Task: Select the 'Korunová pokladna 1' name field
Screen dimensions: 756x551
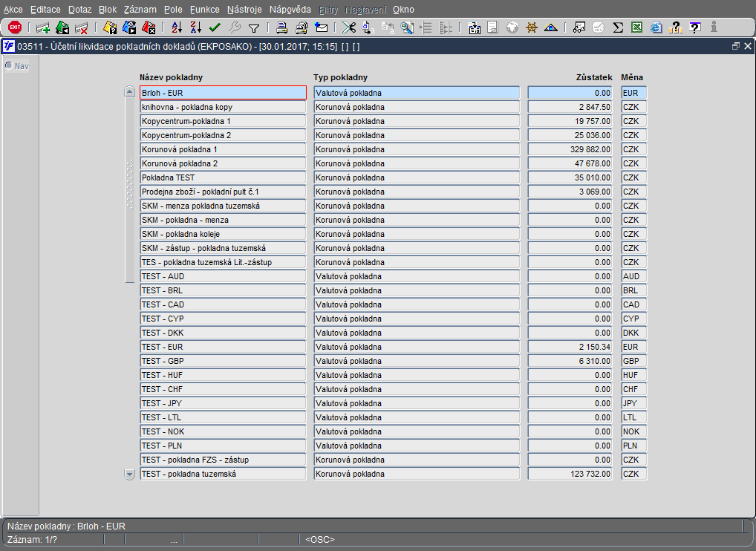Action: click(223, 149)
